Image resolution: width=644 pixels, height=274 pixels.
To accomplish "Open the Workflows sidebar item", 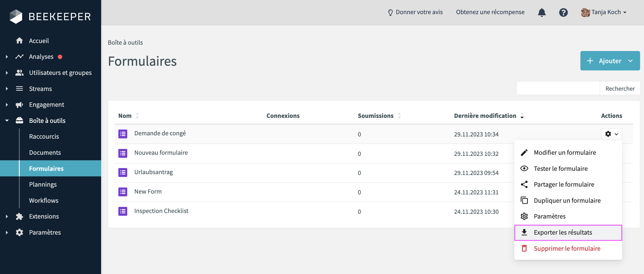I will point(44,201).
